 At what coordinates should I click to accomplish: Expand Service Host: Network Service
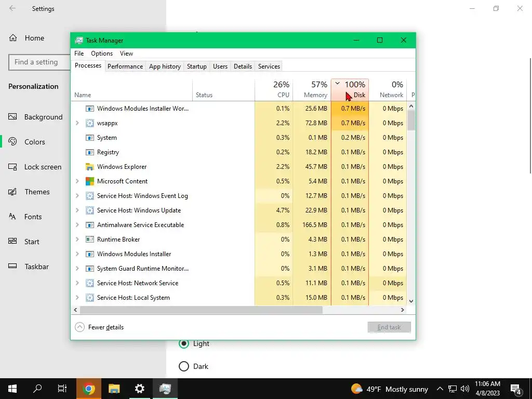(77, 283)
